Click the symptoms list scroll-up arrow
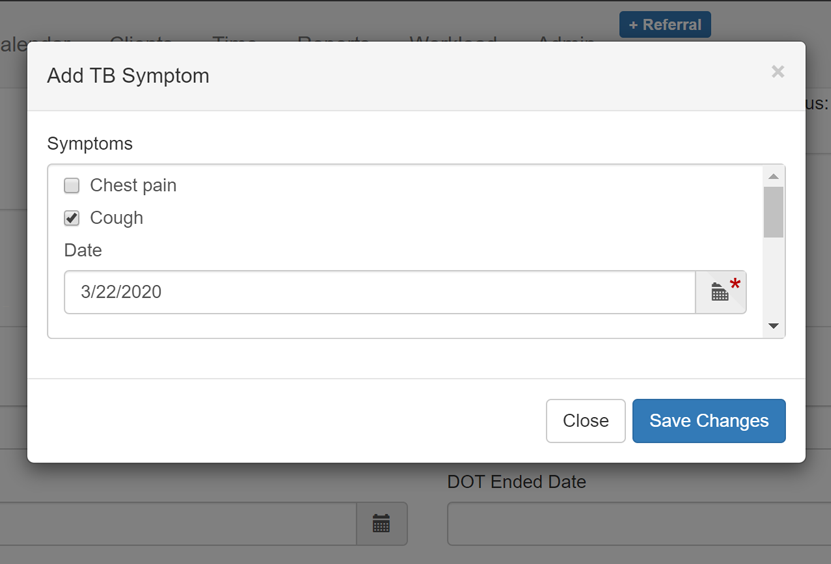Image resolution: width=831 pixels, height=564 pixels. point(773,176)
